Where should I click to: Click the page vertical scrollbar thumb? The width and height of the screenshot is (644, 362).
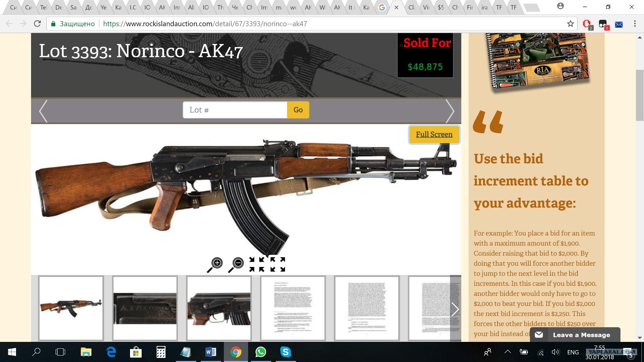pos(640,95)
